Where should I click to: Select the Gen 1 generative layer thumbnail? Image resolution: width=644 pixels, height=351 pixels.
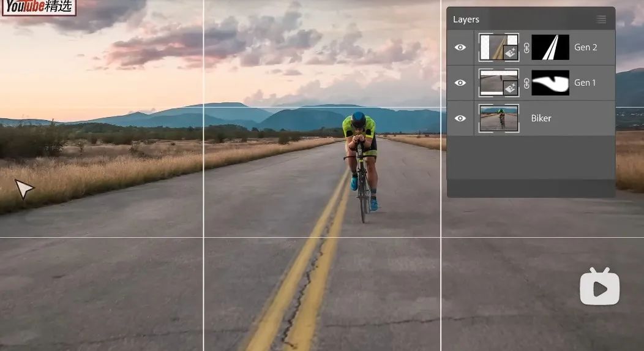[x=499, y=83]
